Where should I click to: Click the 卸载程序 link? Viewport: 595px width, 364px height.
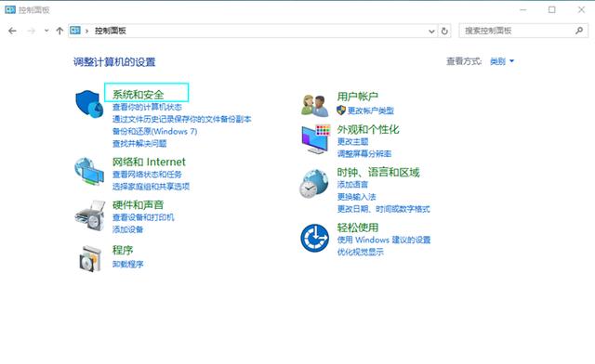(x=127, y=264)
